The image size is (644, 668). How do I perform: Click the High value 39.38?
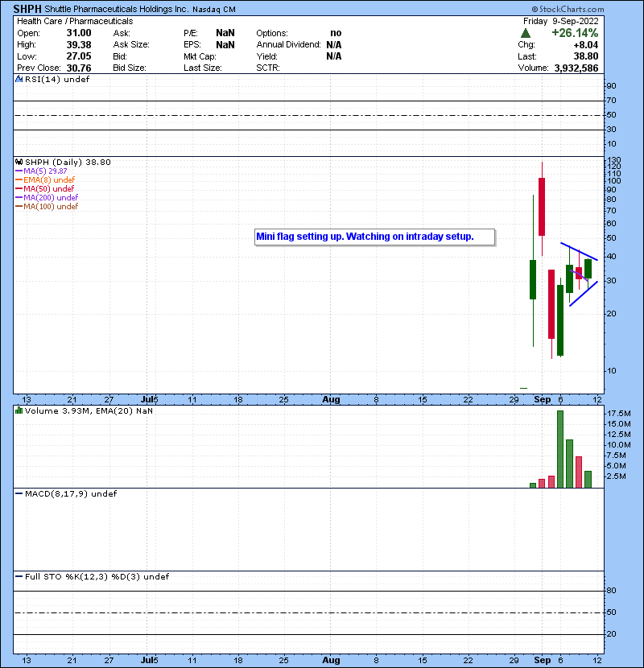coord(79,45)
